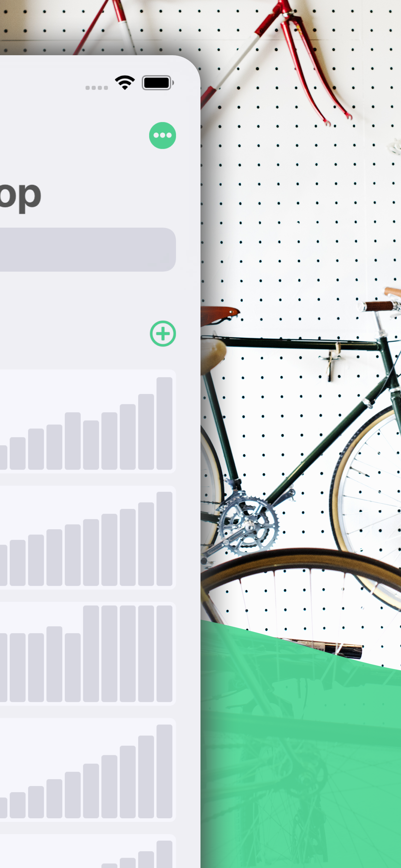401x868 pixels.
Task: Open the chart card with five full-height bars
Action: (x=87, y=654)
